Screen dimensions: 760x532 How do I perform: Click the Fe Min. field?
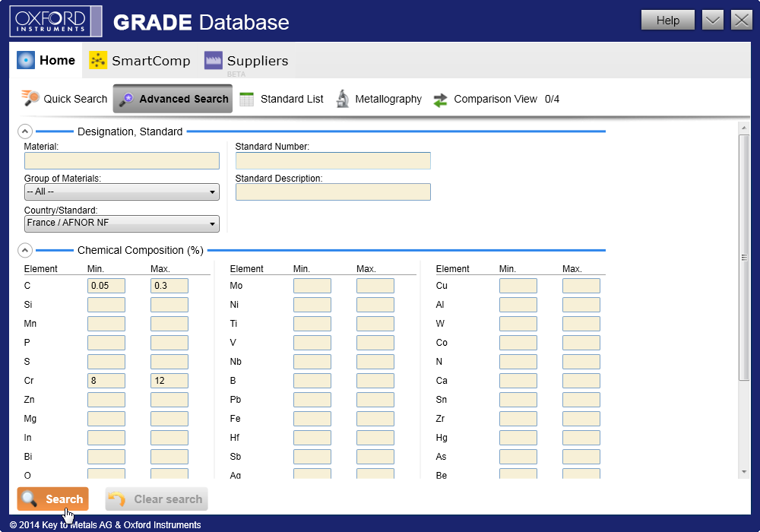click(x=312, y=419)
